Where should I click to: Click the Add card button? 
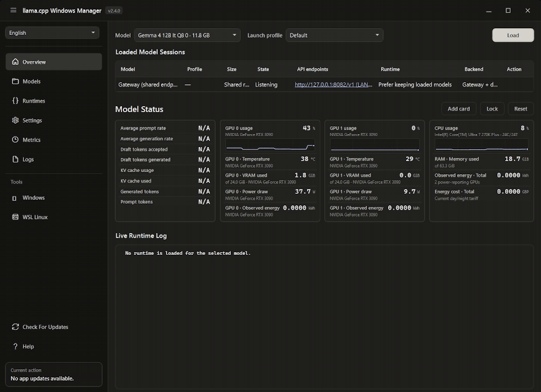coord(458,109)
